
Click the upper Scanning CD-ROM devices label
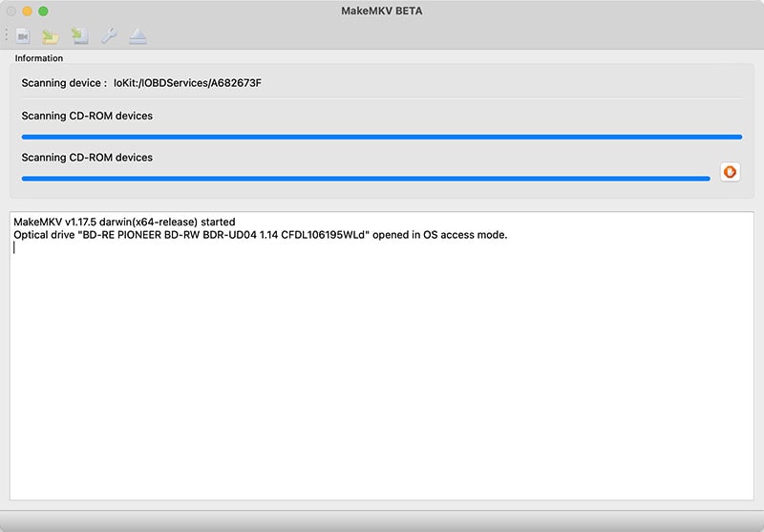[87, 116]
